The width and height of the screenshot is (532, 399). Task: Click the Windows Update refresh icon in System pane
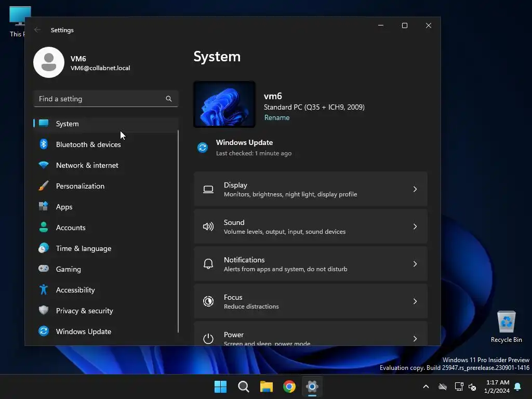(203, 148)
